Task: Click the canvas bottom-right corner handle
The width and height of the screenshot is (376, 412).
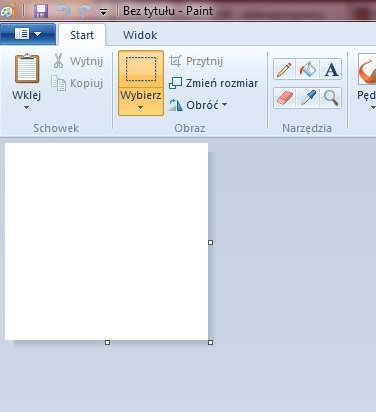Action: pyautogui.click(x=210, y=342)
